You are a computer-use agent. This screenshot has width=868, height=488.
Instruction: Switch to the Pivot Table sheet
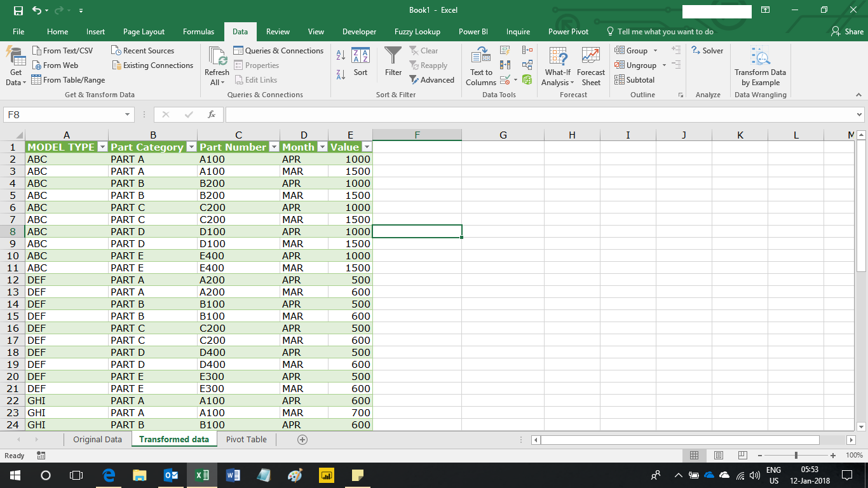(x=246, y=439)
